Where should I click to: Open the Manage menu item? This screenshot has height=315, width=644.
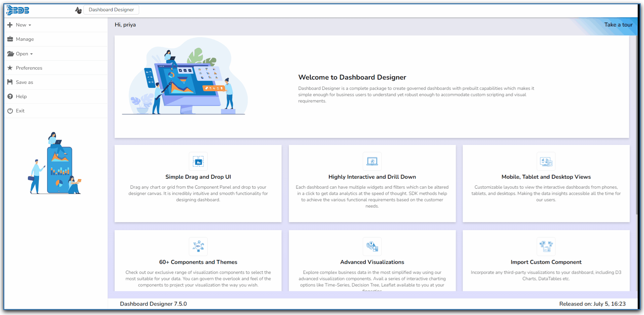[25, 39]
